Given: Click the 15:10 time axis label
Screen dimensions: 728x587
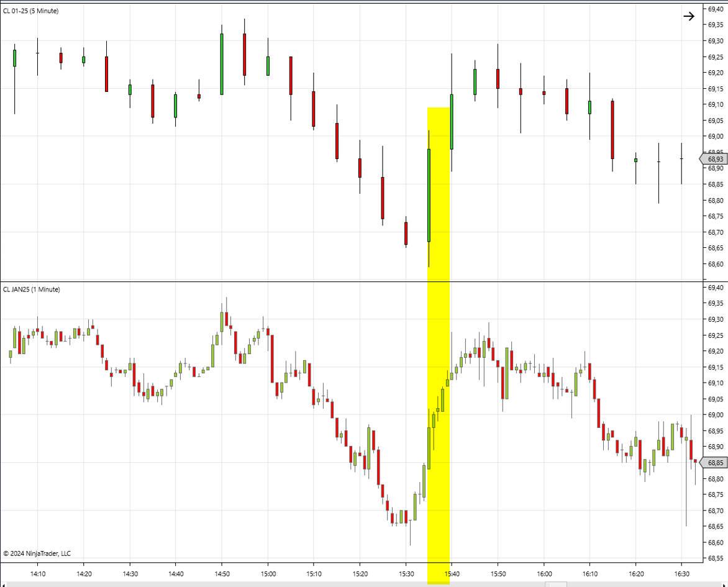Looking at the screenshot, I should coord(314,573).
